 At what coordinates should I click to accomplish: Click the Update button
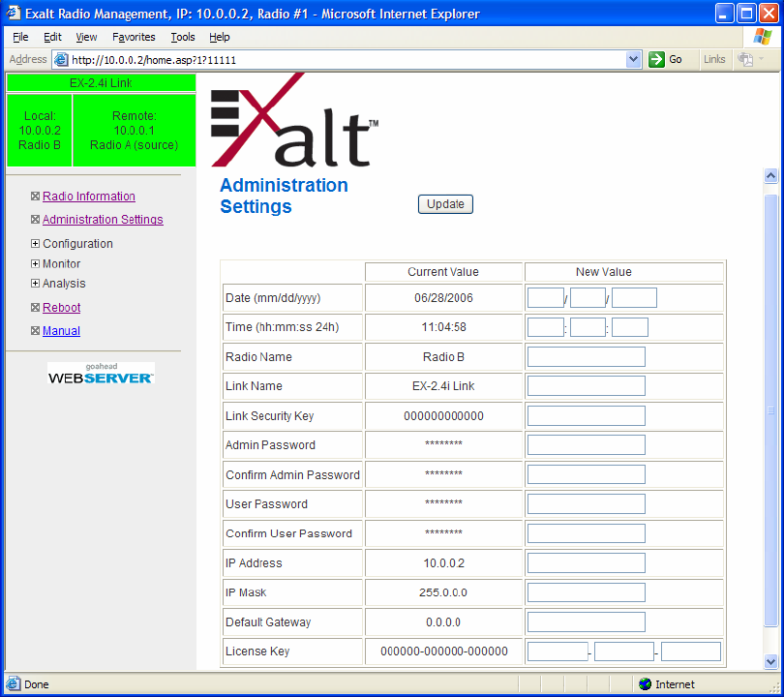[x=445, y=204]
